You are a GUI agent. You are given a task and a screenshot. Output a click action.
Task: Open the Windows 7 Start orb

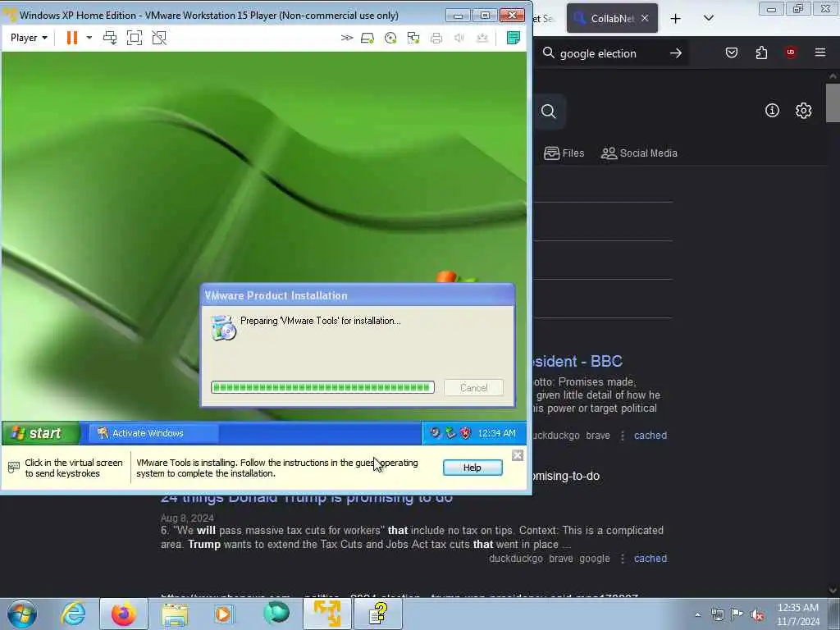point(22,614)
